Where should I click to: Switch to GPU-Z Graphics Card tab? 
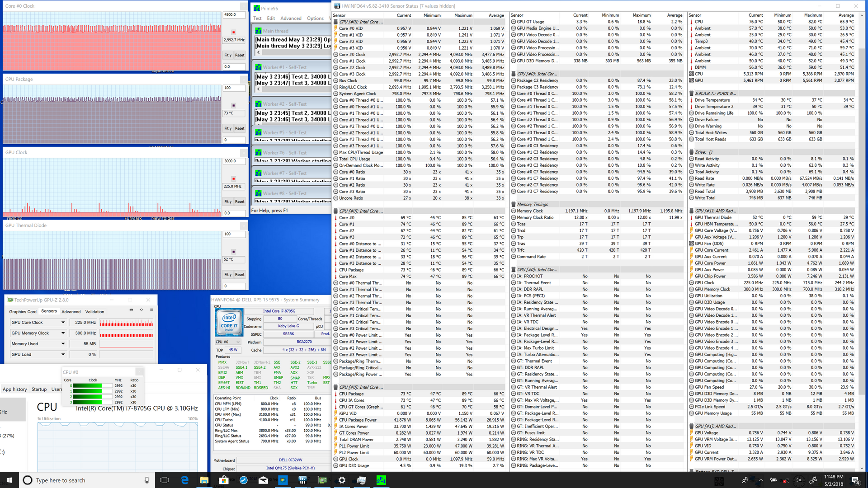[23, 312]
